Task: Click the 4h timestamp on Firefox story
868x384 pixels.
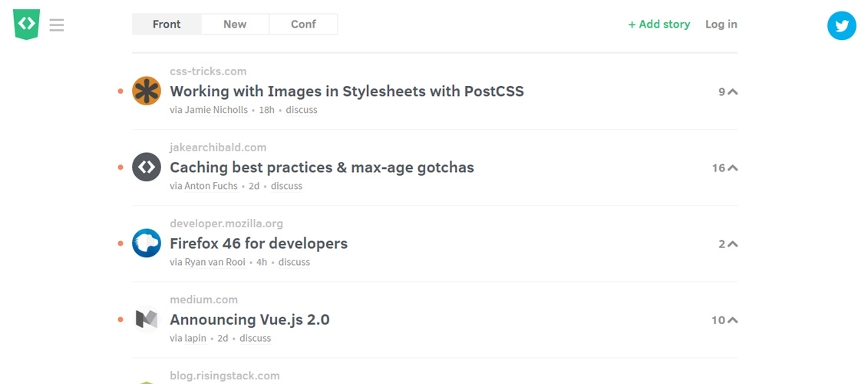Action: 262,262
